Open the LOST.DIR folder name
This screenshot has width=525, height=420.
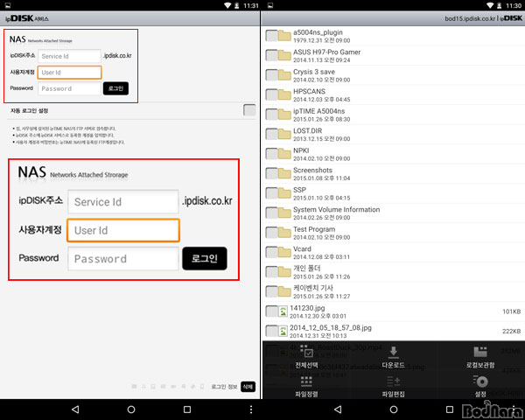pos(307,130)
